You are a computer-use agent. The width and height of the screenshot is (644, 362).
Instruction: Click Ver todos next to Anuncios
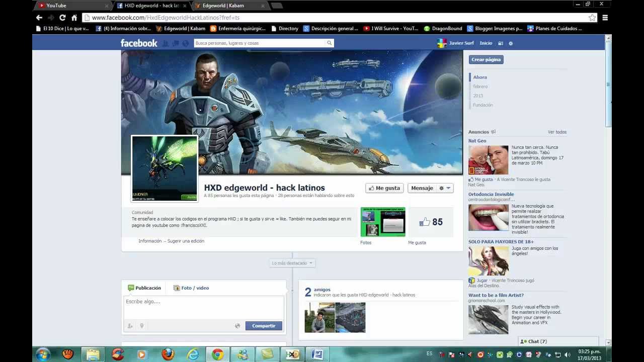point(557,132)
